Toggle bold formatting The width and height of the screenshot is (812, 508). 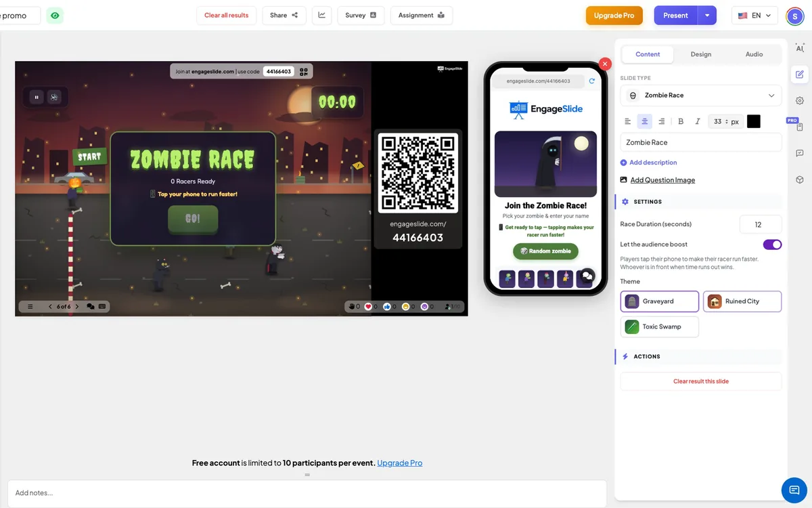pos(681,121)
